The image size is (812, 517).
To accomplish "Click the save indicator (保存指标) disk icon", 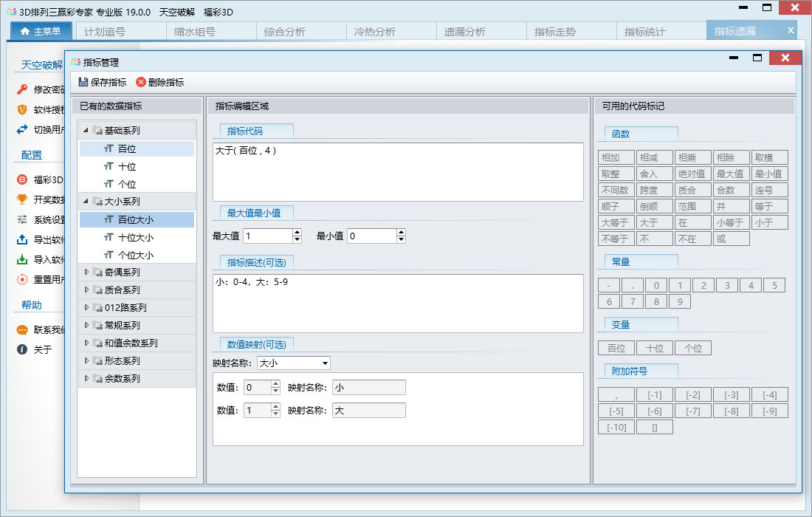I will 83,82.
